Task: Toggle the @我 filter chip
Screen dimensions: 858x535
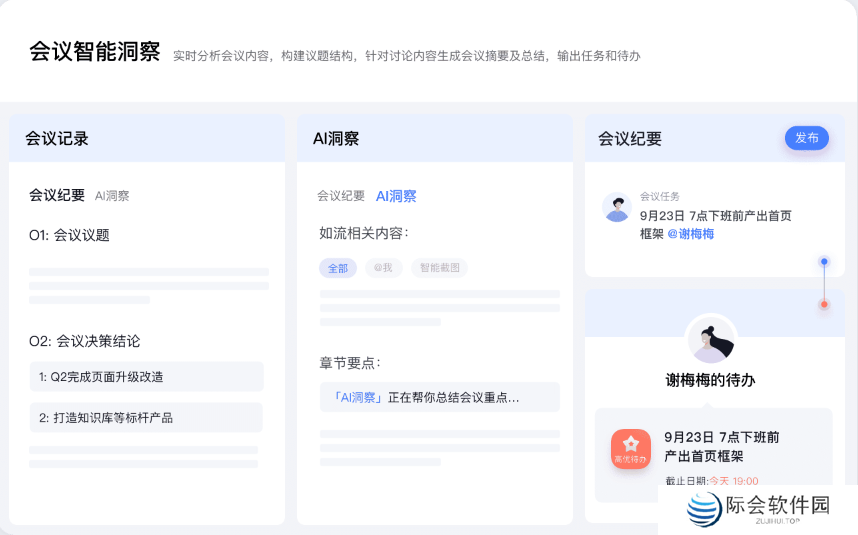Action: (384, 268)
